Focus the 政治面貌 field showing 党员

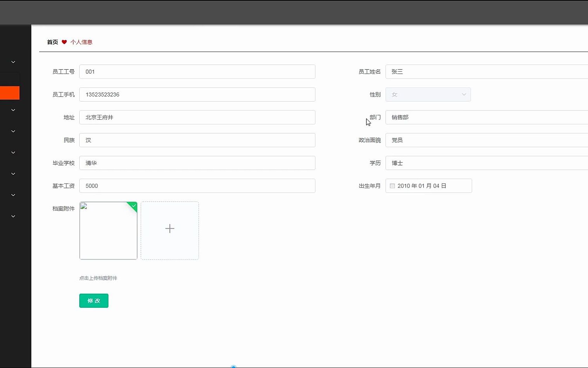pyautogui.click(x=487, y=140)
